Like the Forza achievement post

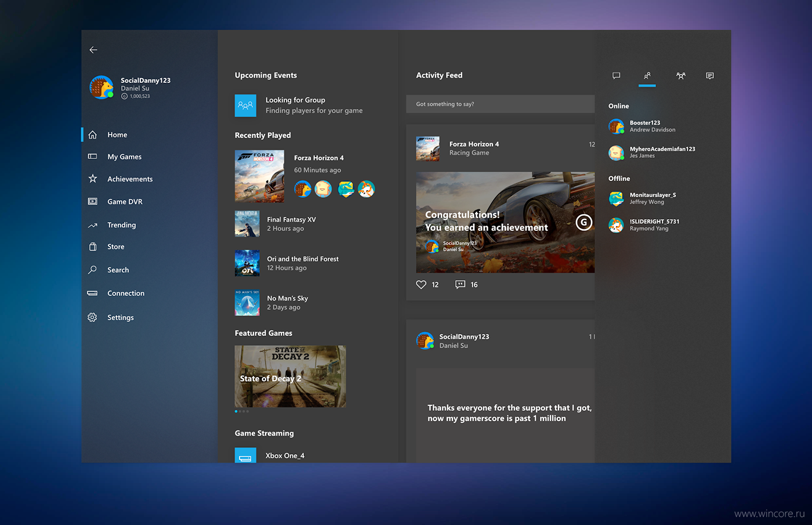(421, 285)
